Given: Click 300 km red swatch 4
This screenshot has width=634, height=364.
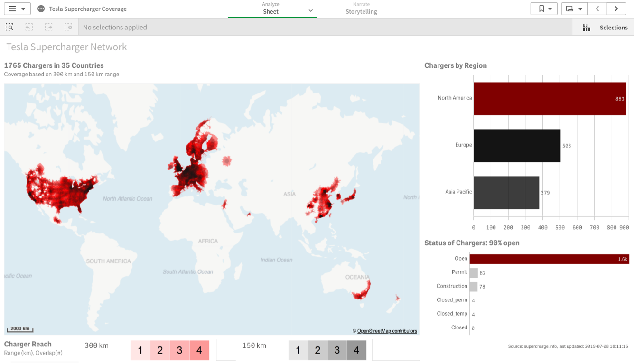Looking at the screenshot, I should tap(199, 350).
